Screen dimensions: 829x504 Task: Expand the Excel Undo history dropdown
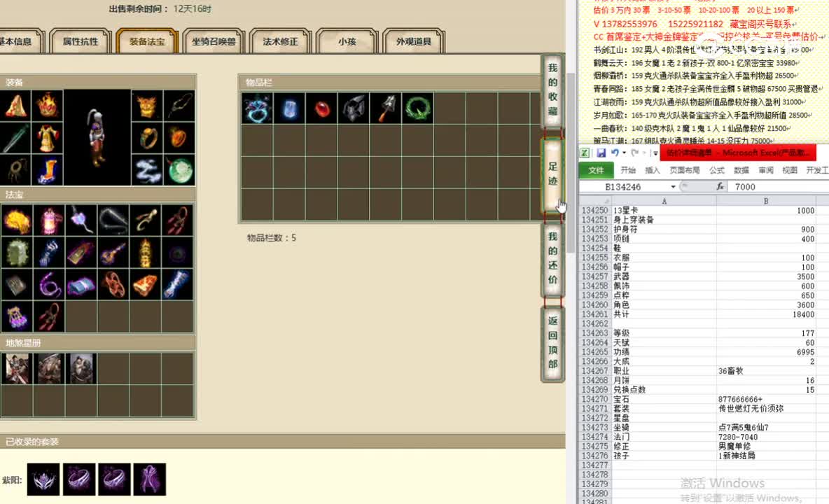(625, 153)
